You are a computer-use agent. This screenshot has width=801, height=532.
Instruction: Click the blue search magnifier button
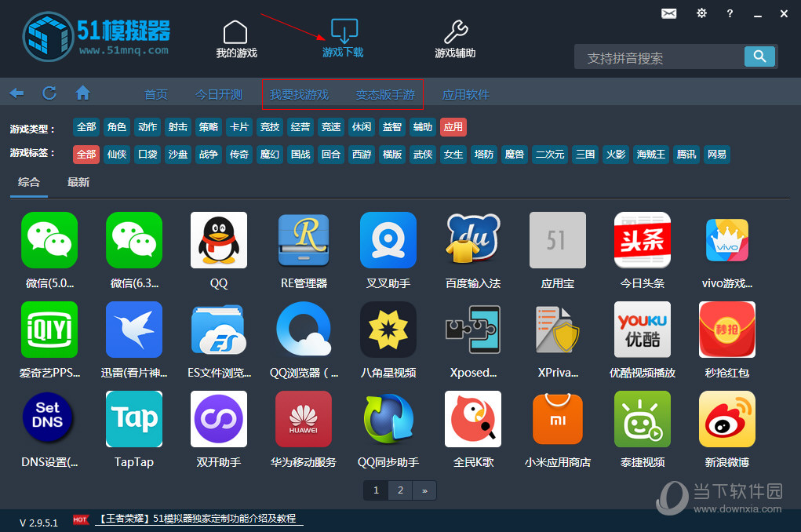click(x=759, y=56)
